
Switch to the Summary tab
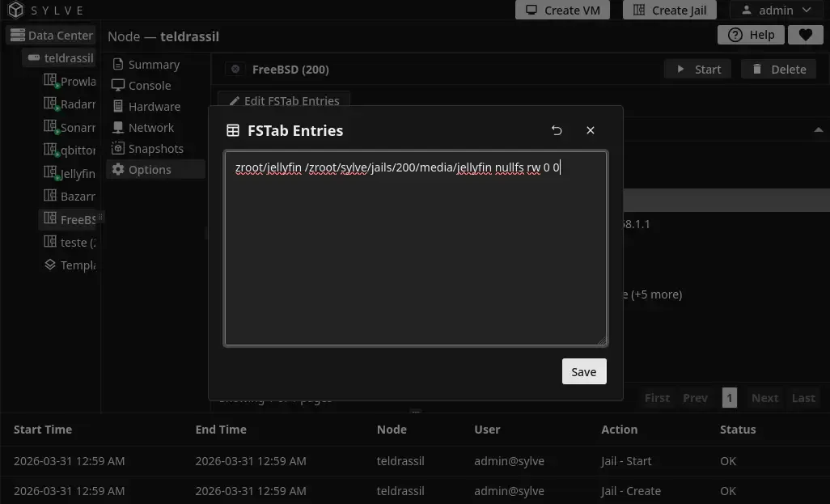pyautogui.click(x=119, y=64)
